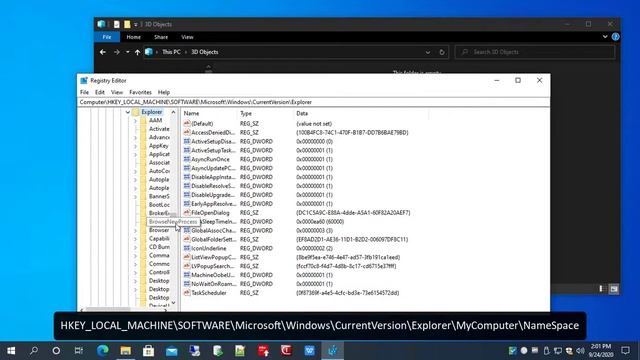Select the IconUnderline DWORD icon
Screen dimensions: 640x360
point(187,248)
